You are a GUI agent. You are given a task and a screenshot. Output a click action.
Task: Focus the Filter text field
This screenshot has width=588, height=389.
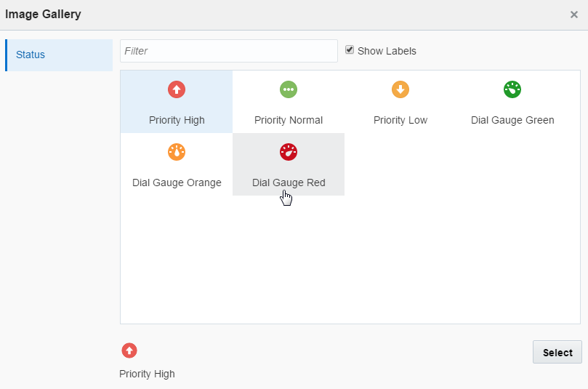click(229, 51)
